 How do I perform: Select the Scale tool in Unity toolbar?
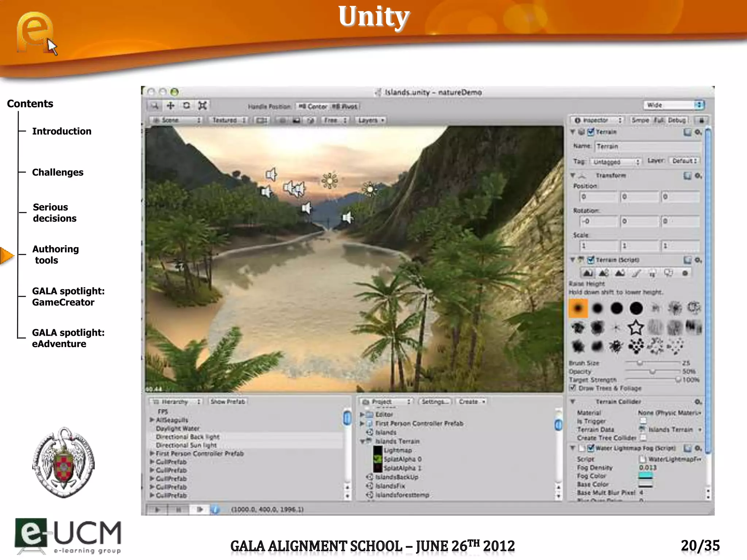tap(202, 106)
